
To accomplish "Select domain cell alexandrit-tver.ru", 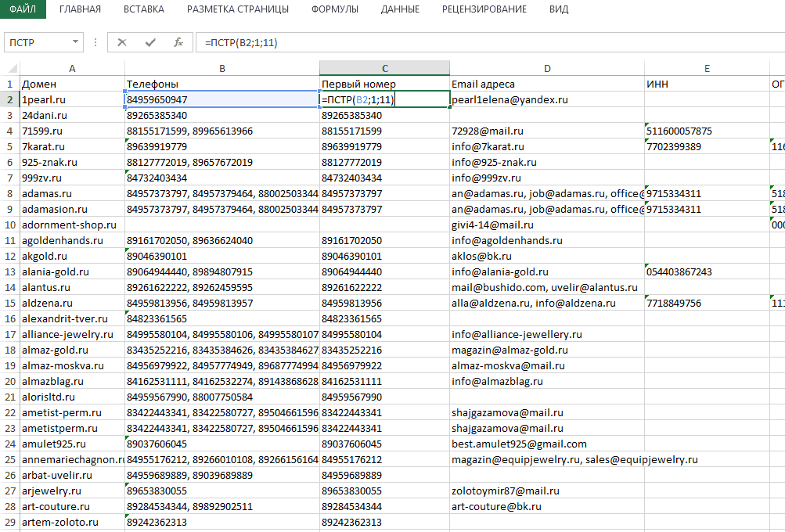I will click(72, 318).
